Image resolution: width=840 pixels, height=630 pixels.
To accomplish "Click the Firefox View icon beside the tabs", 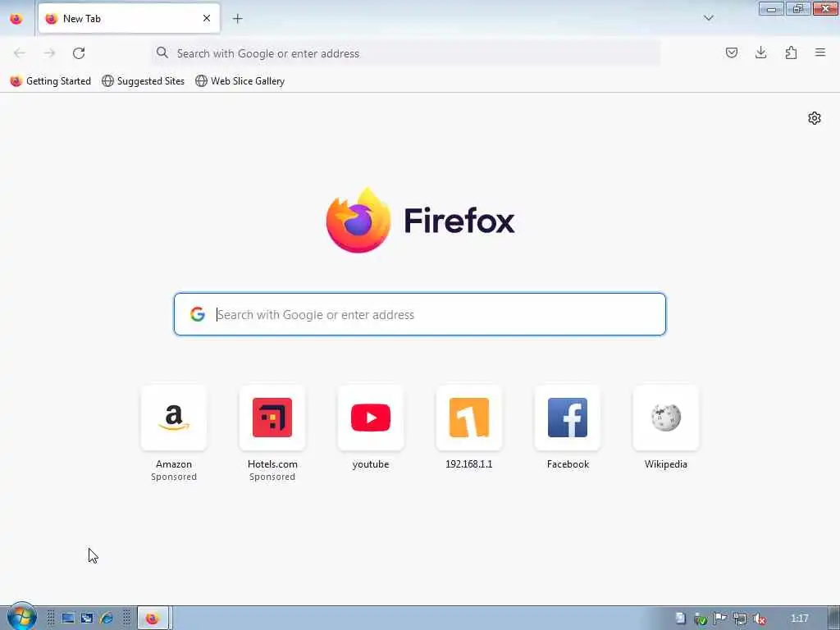I will click(16, 19).
